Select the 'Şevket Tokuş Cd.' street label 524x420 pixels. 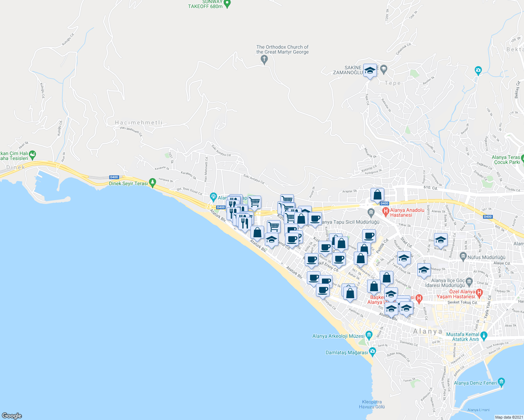click(x=462, y=302)
